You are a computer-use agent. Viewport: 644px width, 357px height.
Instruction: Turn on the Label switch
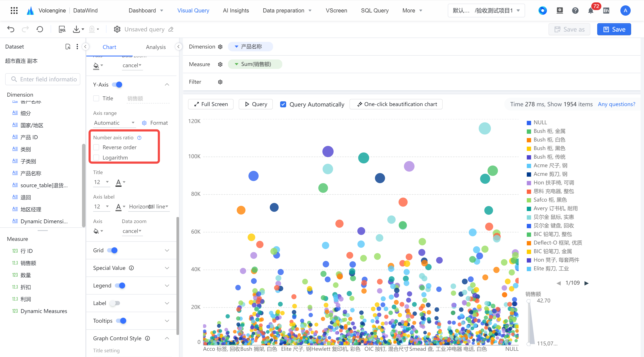tap(115, 303)
